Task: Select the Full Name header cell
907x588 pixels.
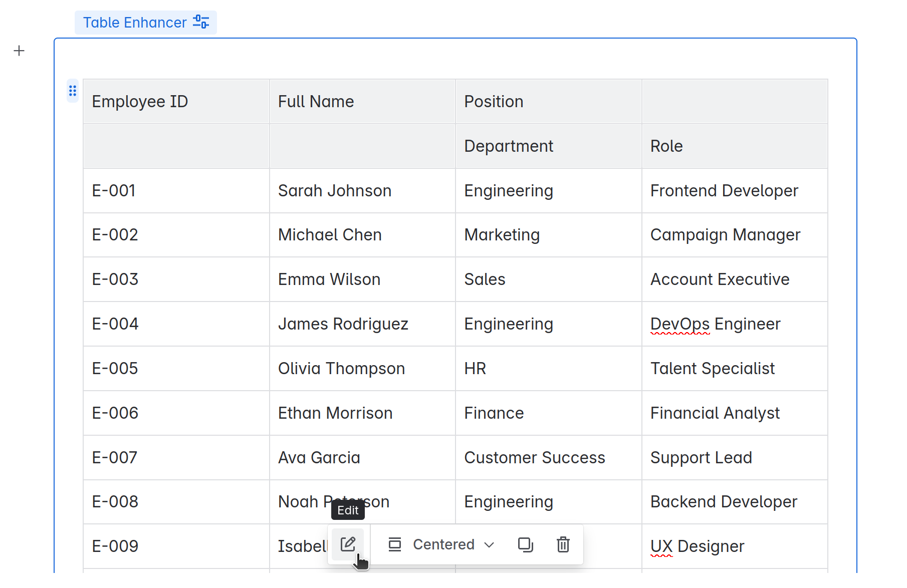Action: tap(362, 102)
